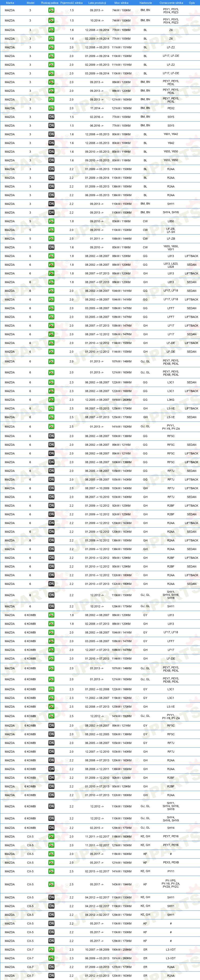Click the diesel ON icon in the 02.2016 row

51,117
